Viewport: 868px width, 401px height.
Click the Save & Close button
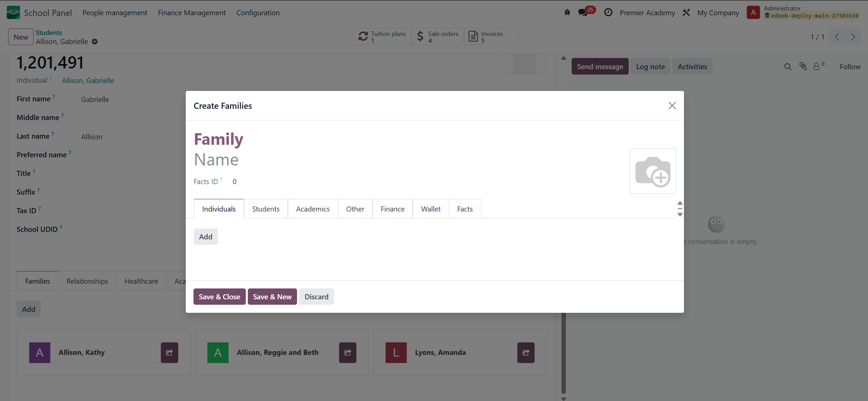coord(220,297)
